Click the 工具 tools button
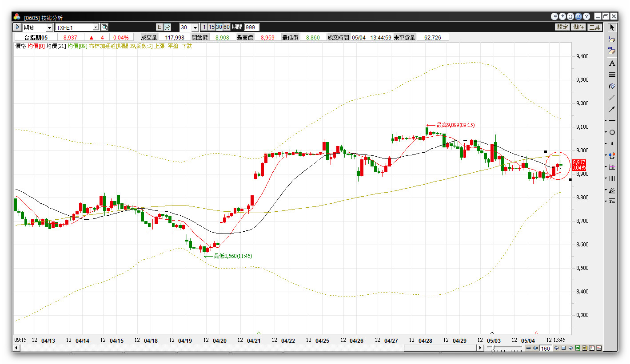Viewport: 630px width, 364px height. tap(594, 28)
